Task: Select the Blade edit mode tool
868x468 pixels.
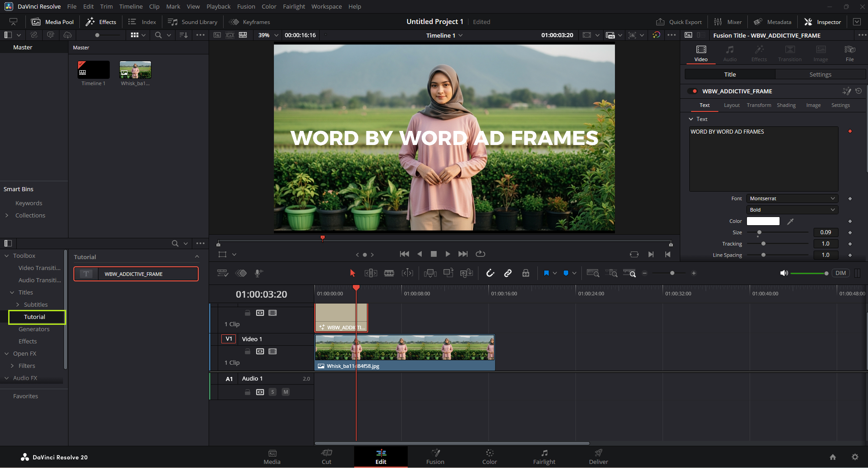Action: point(389,273)
